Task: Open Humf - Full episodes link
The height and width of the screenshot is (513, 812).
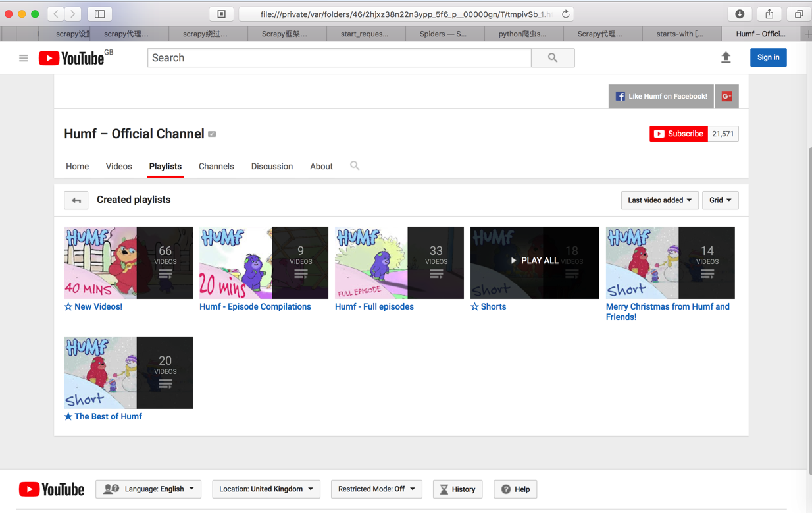Action: [x=374, y=306]
